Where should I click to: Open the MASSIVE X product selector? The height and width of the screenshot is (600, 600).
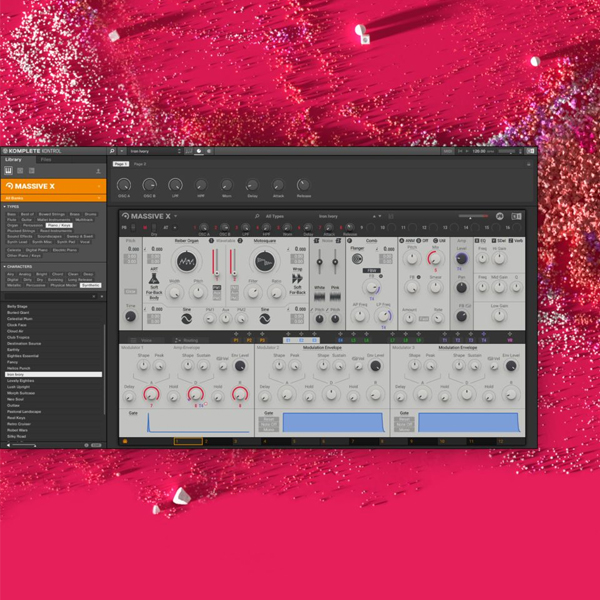pyautogui.click(x=54, y=186)
